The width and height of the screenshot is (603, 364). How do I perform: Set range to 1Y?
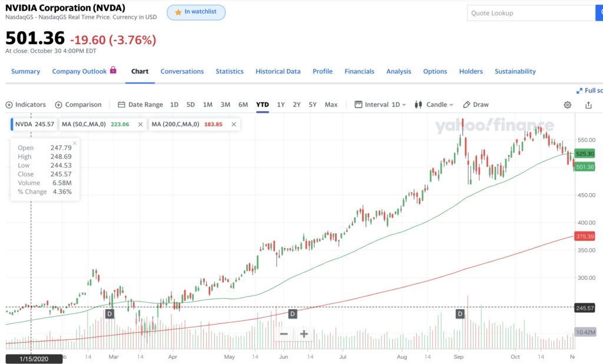281,104
